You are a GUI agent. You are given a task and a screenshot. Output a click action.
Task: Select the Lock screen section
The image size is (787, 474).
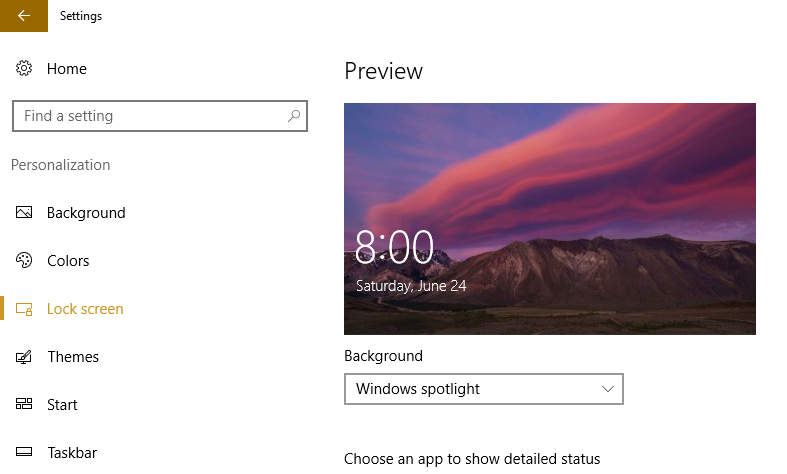[x=85, y=309]
